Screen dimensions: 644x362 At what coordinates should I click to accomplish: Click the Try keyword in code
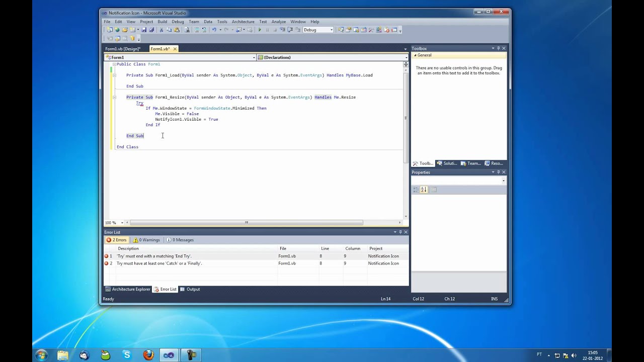tap(139, 103)
